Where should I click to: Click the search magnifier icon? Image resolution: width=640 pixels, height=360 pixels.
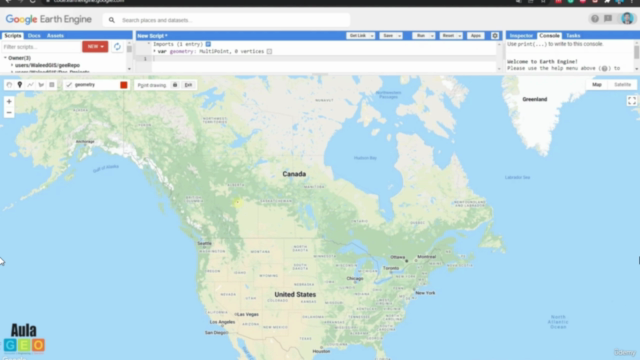point(111,20)
